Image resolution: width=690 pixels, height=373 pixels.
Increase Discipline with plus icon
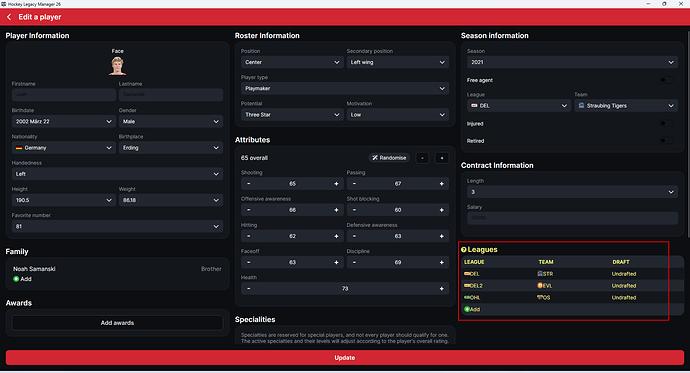pyautogui.click(x=441, y=262)
